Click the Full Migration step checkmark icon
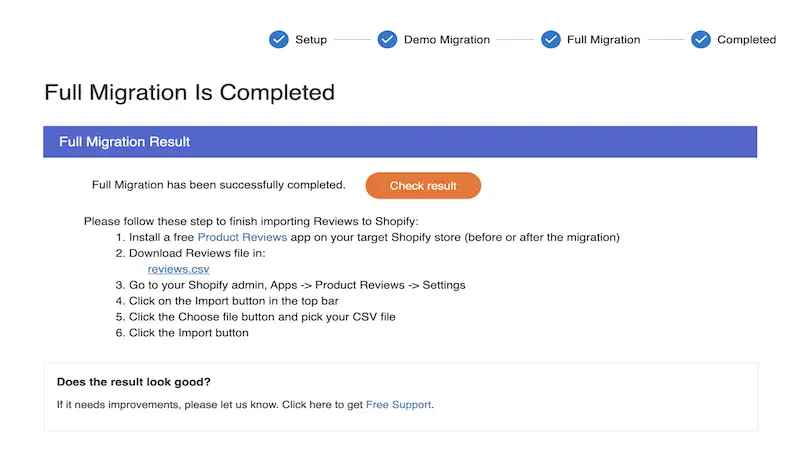The width and height of the screenshot is (800, 450). (x=551, y=40)
